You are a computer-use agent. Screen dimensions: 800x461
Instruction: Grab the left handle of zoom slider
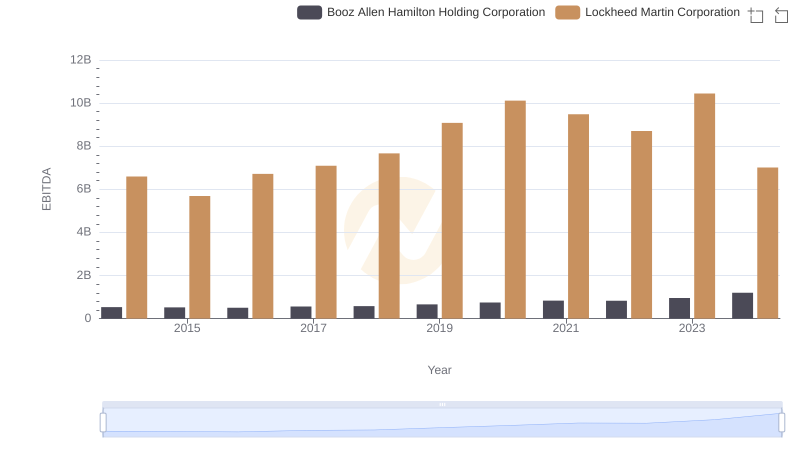(103, 423)
